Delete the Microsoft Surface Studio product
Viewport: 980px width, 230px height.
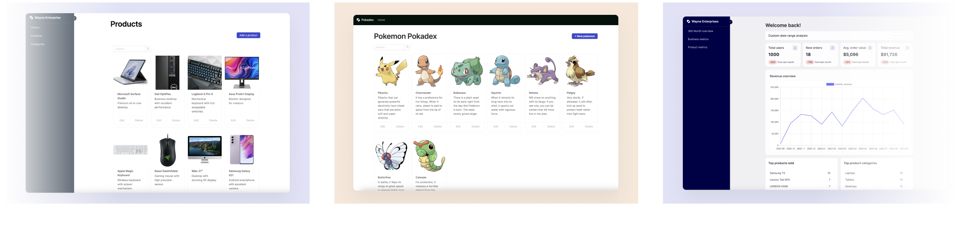coord(139,120)
